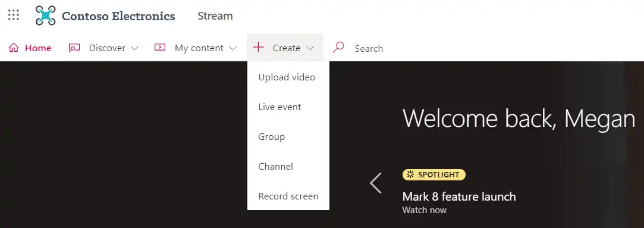Click the Contoso Electronics drone logo
Screen dimensions: 644x228
(46, 15)
